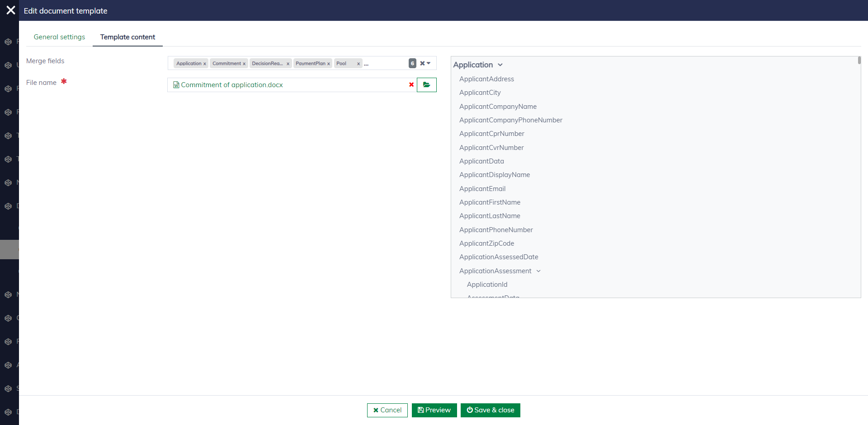Clear all selected merge fields
Viewport: 868px width, 425px height.
422,63
